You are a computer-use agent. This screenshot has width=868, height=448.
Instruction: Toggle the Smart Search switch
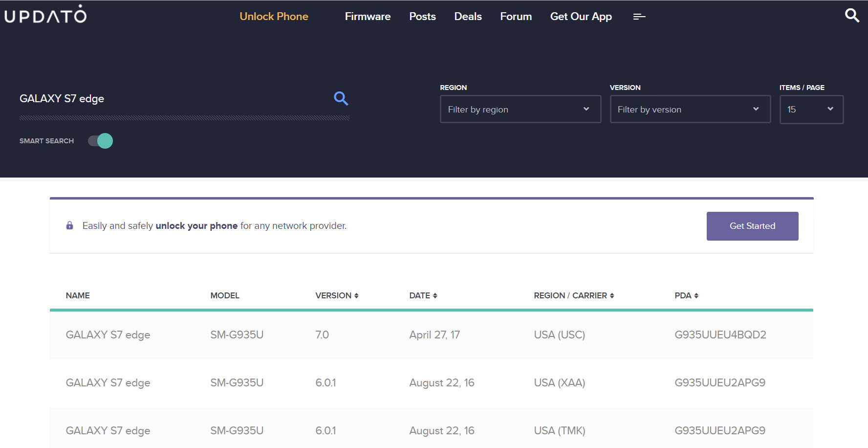(101, 141)
